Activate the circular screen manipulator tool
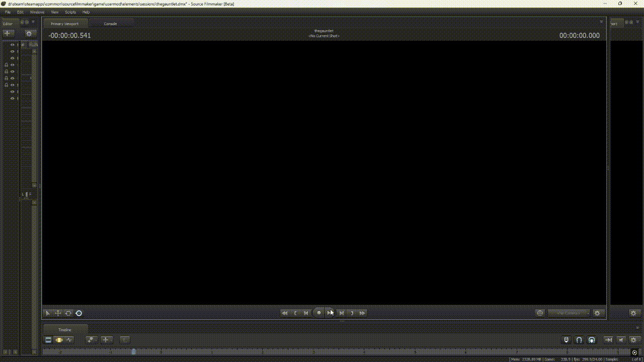Viewport: 644px width, 362px height. [78, 313]
